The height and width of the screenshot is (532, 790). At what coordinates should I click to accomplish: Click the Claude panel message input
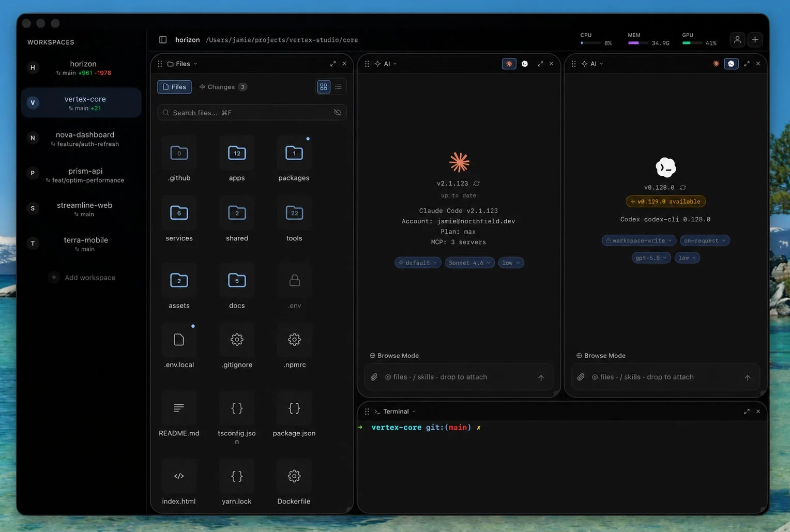pyautogui.click(x=459, y=377)
